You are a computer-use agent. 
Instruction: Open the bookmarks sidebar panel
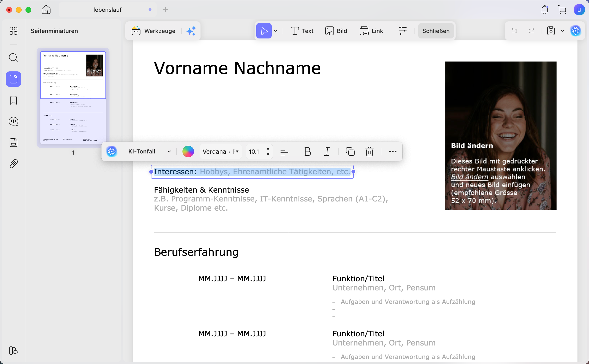pyautogui.click(x=13, y=100)
